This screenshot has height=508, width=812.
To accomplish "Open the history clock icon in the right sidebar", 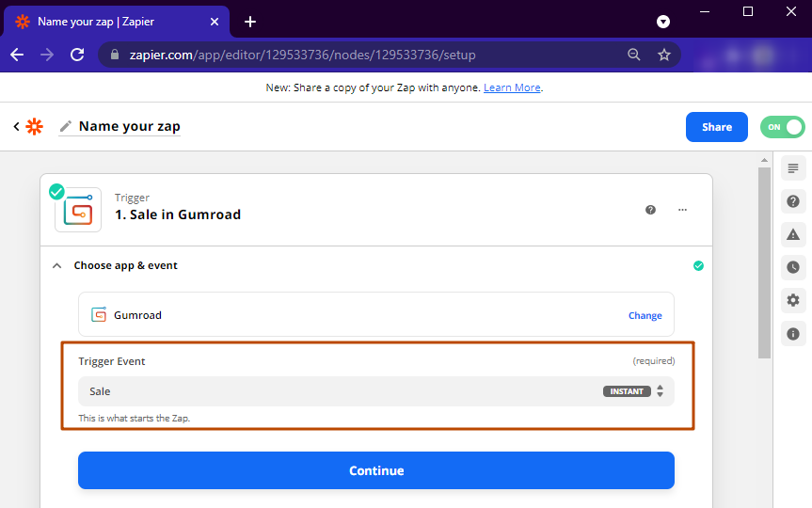I will 793,267.
